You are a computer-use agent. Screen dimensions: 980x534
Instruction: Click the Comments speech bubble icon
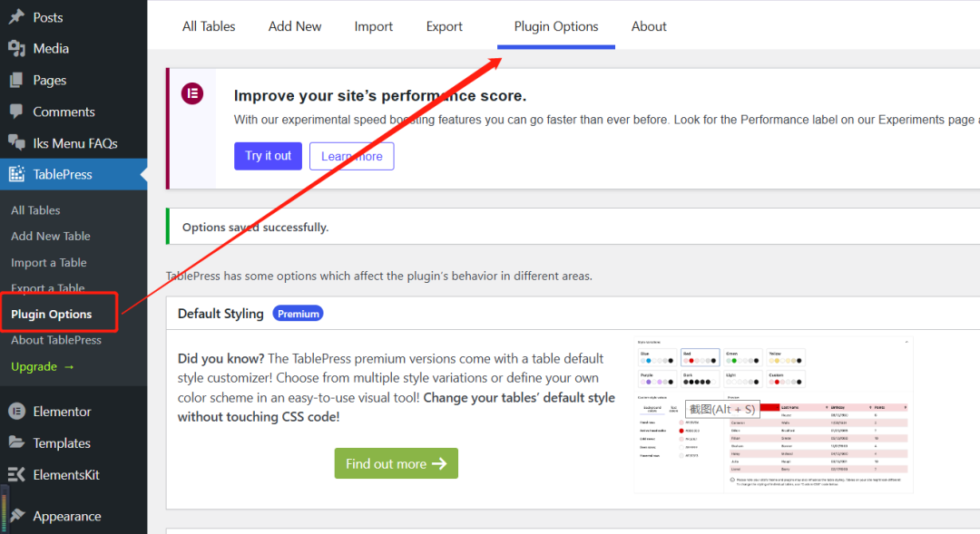click(x=17, y=112)
